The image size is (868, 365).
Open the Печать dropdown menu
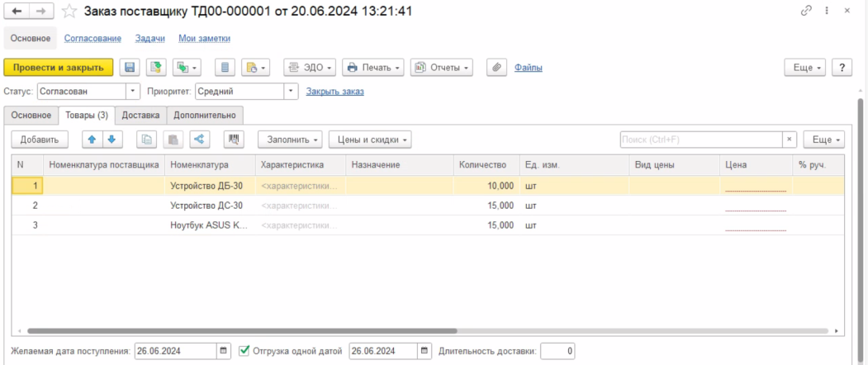[x=373, y=68]
